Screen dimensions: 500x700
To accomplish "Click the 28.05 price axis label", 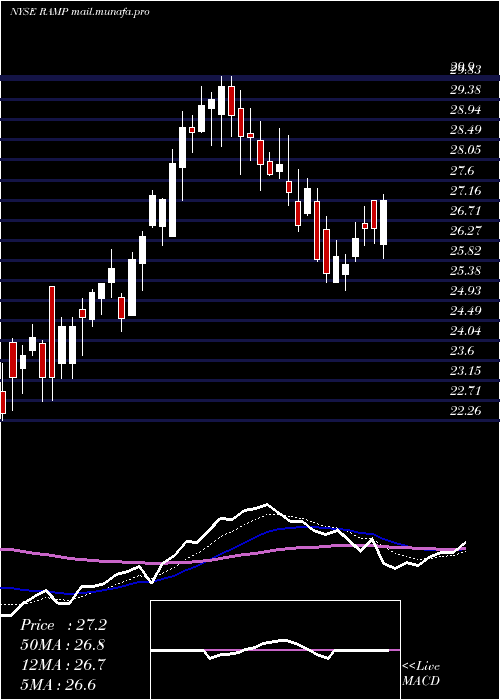I will 465,150.
